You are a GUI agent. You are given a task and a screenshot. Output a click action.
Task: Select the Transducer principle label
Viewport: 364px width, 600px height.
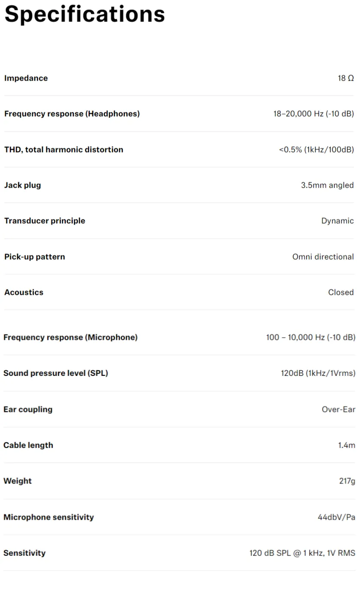pyautogui.click(x=45, y=221)
